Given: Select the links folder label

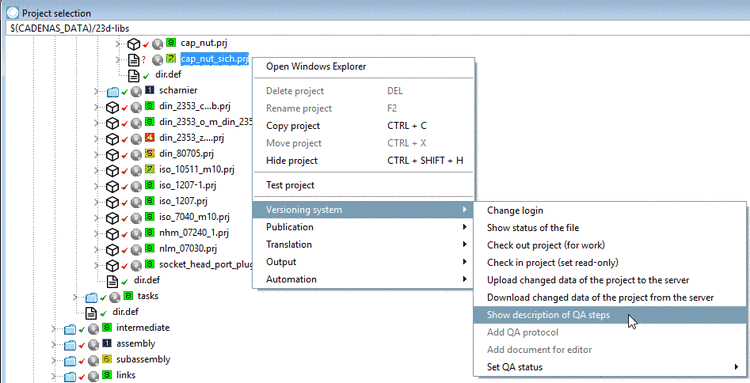Looking at the screenshot, I should 126,375.
